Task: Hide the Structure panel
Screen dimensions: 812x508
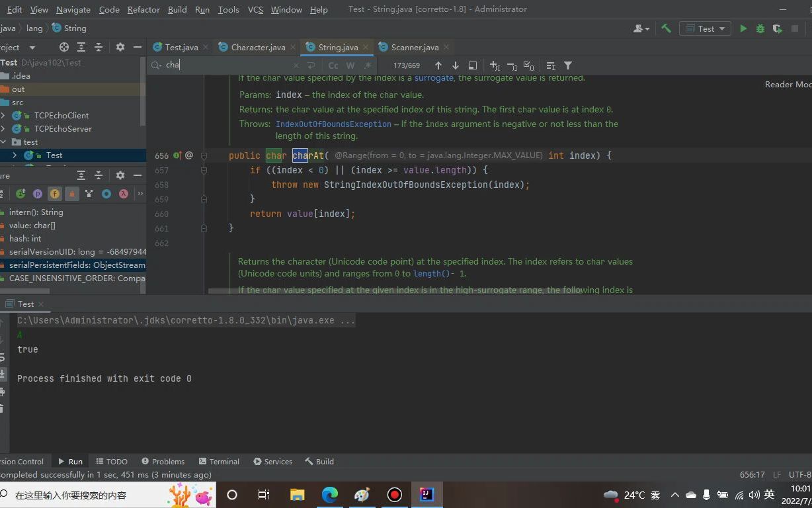Action: [138, 175]
